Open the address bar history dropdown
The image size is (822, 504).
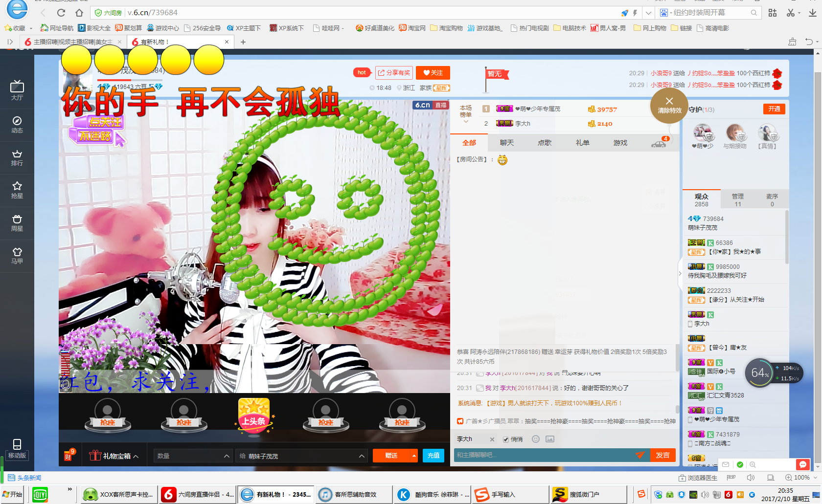pos(648,13)
